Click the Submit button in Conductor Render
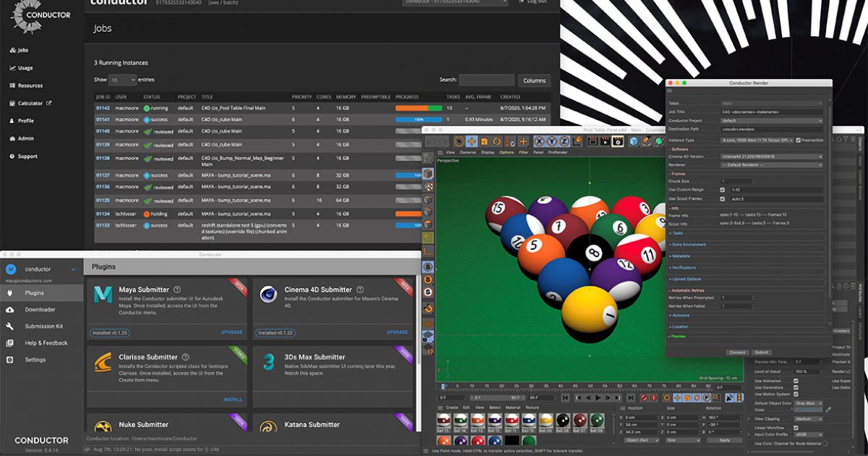The image size is (868, 456). tap(762, 352)
